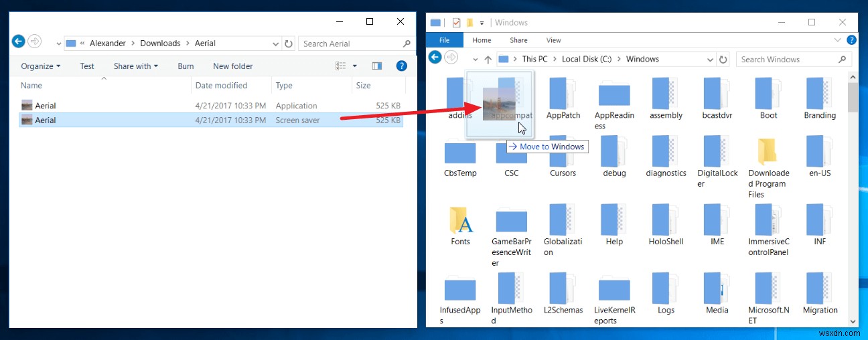Expand the Aerial address bar history dropdown
Screen dimensions: 868x340
[276, 44]
